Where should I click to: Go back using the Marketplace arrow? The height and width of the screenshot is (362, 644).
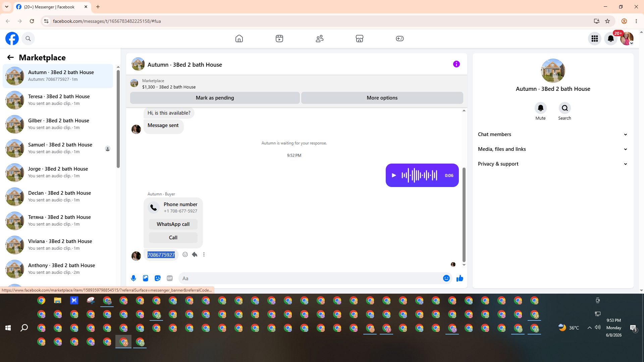click(10, 58)
